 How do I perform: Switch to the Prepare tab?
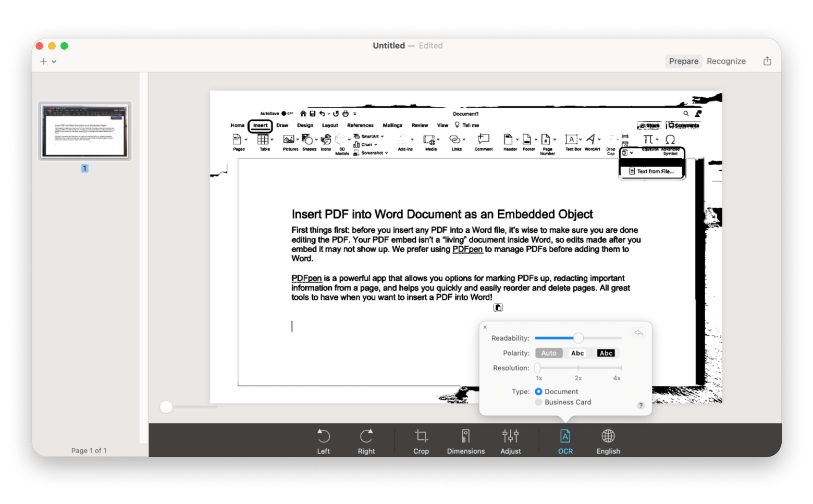click(683, 61)
